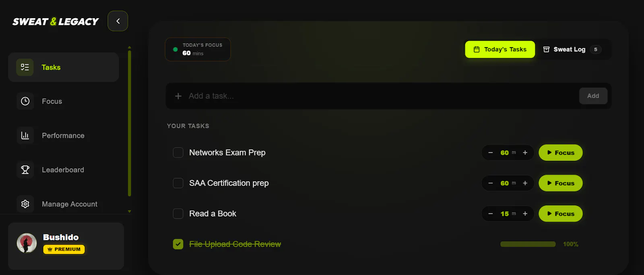
Task: Click the Your Tasks heading
Action: click(x=188, y=126)
